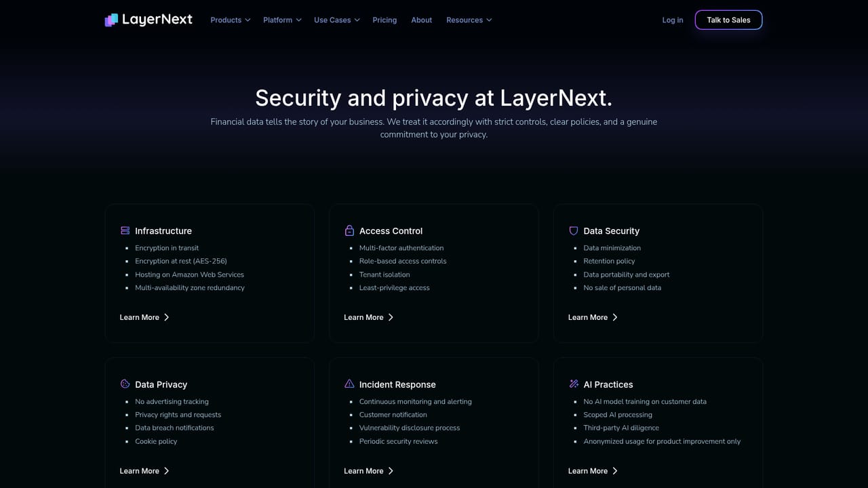Click the arrow next to AI Practices Learn More

(x=615, y=471)
